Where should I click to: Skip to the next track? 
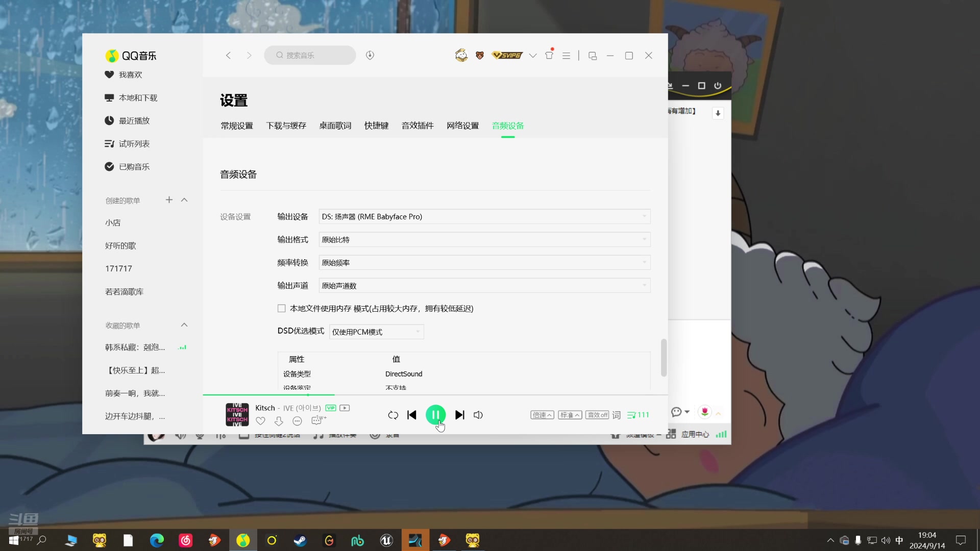click(459, 415)
